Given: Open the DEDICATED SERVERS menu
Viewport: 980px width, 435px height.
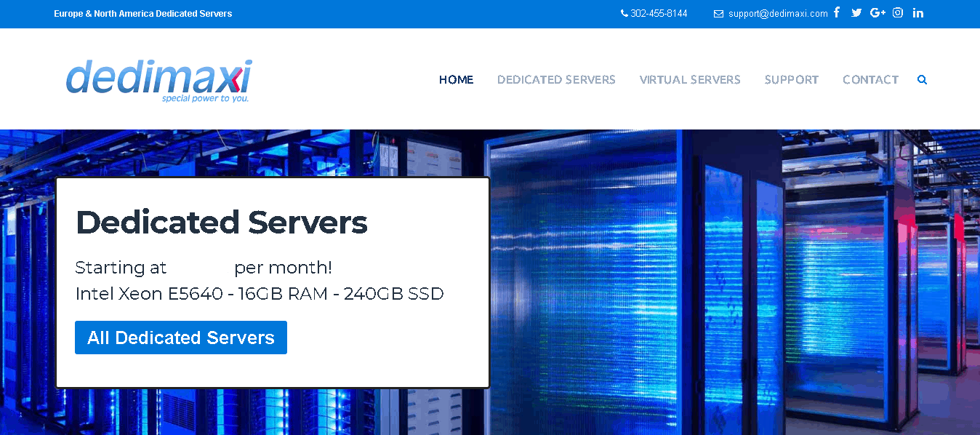Looking at the screenshot, I should pyautogui.click(x=556, y=80).
